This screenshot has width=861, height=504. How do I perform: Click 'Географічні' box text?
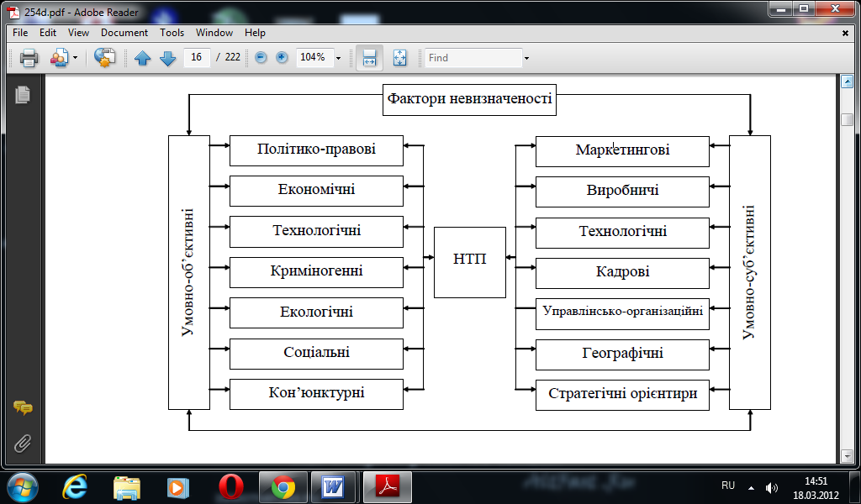tap(623, 353)
